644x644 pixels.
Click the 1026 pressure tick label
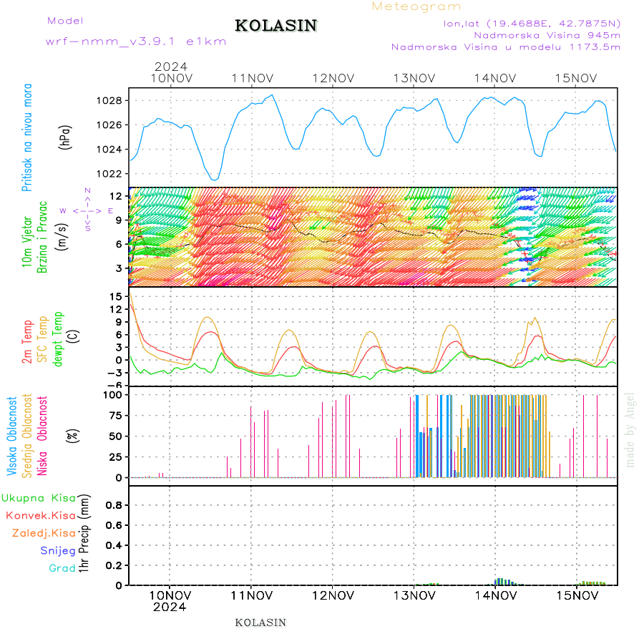(109, 125)
